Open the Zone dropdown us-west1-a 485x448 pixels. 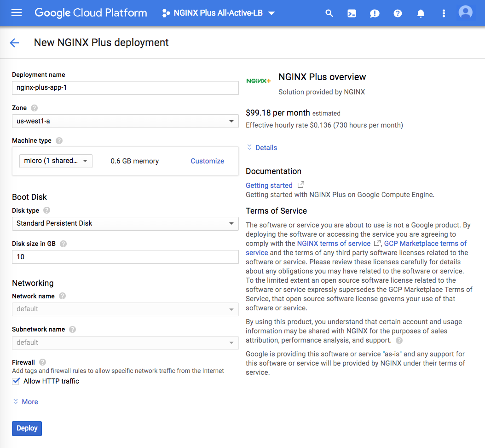tap(125, 121)
